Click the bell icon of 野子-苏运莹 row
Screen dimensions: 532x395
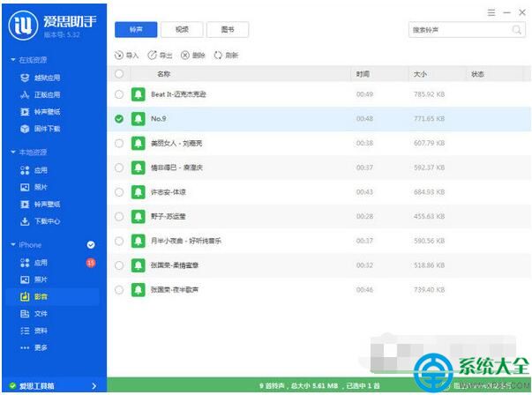[139, 216]
